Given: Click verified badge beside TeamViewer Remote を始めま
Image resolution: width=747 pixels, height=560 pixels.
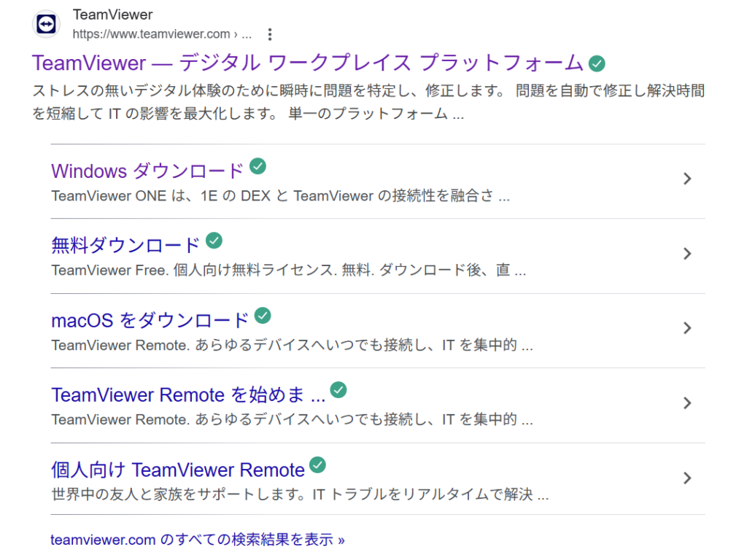Looking at the screenshot, I should pyautogui.click(x=338, y=390).
